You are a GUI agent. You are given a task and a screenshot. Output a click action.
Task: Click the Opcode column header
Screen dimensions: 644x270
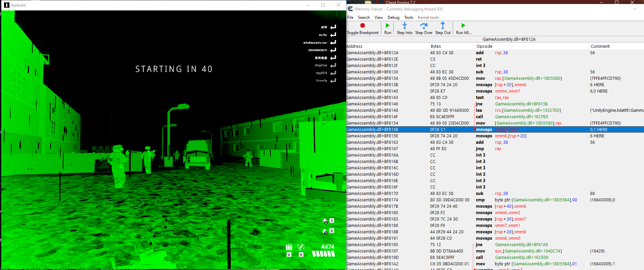click(x=533, y=46)
